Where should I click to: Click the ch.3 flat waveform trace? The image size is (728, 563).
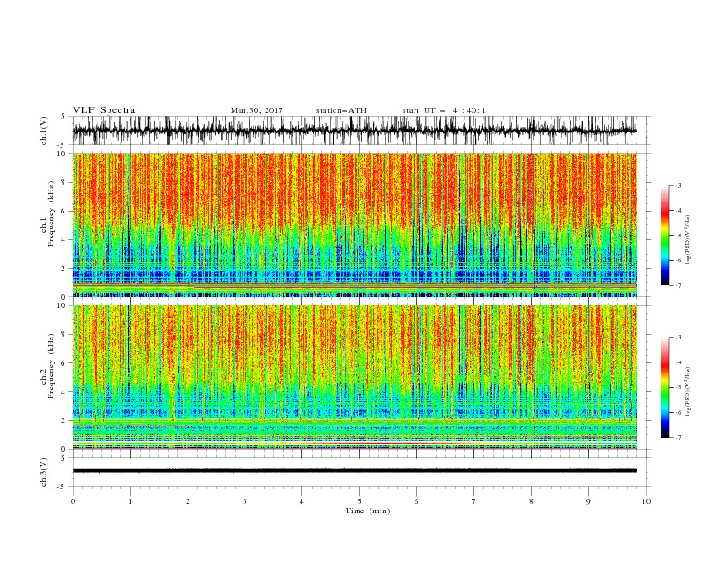point(354,471)
